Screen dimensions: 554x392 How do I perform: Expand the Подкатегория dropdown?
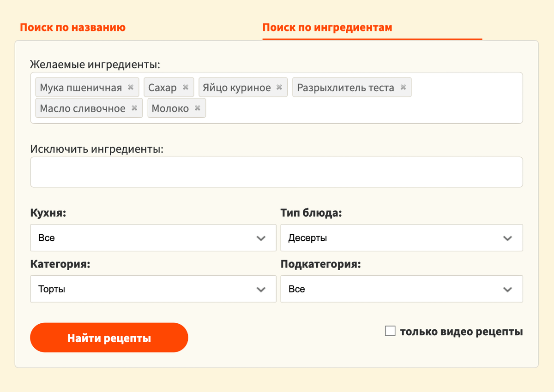pos(401,289)
